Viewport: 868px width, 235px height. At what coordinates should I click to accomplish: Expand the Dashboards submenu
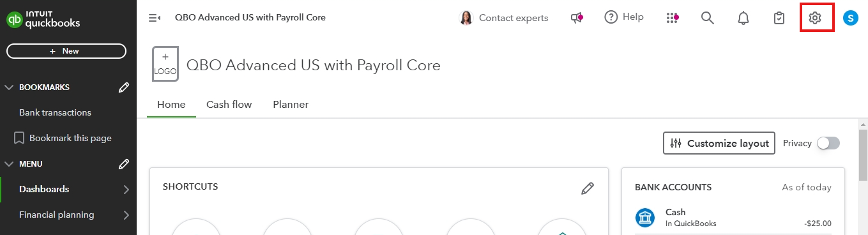[126, 189]
